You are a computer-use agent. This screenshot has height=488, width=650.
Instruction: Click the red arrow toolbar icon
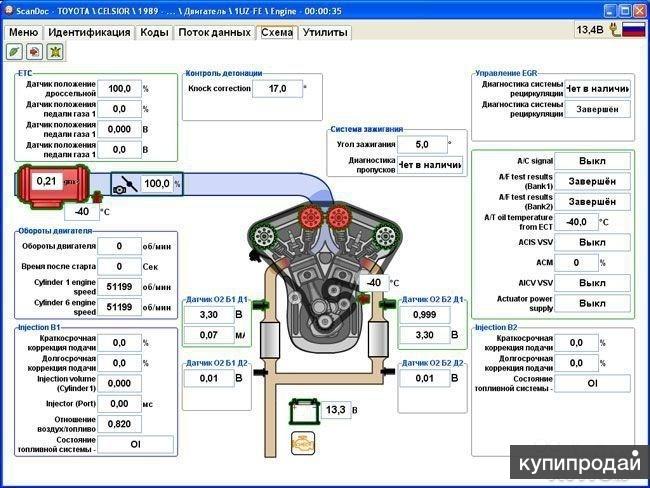tap(34, 52)
